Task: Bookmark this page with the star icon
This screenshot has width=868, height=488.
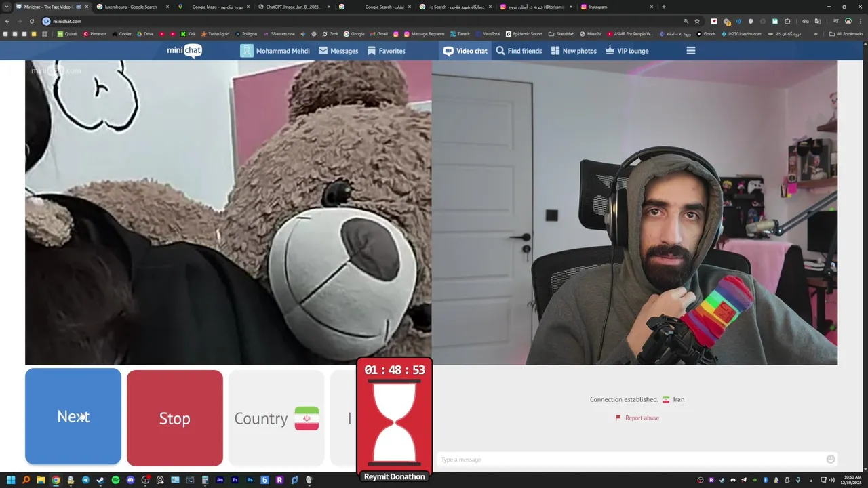Action: pyautogui.click(x=697, y=21)
